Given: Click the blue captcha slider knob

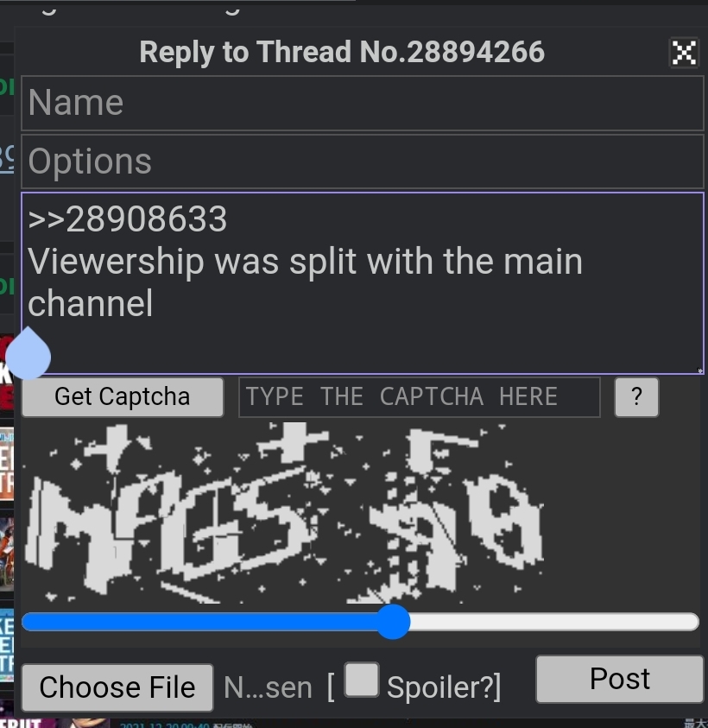Looking at the screenshot, I should [393, 622].
